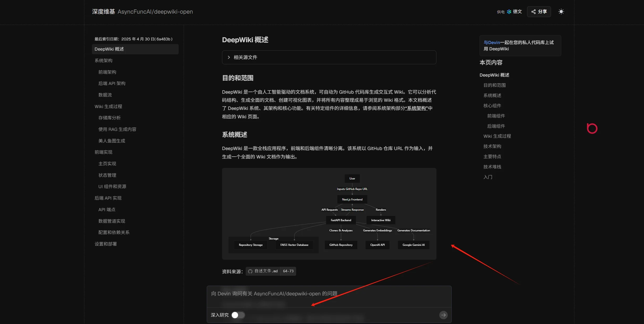Open 数据管道实现 sidebar page

click(x=112, y=221)
